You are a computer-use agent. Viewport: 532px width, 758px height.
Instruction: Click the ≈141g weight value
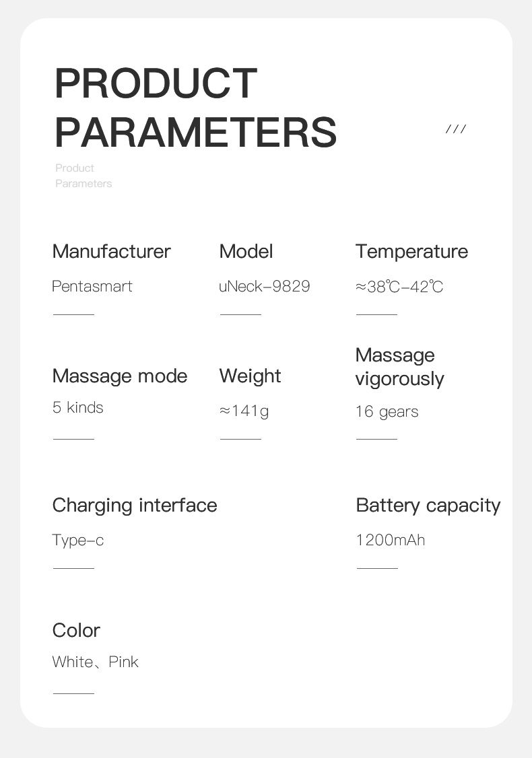click(x=244, y=411)
